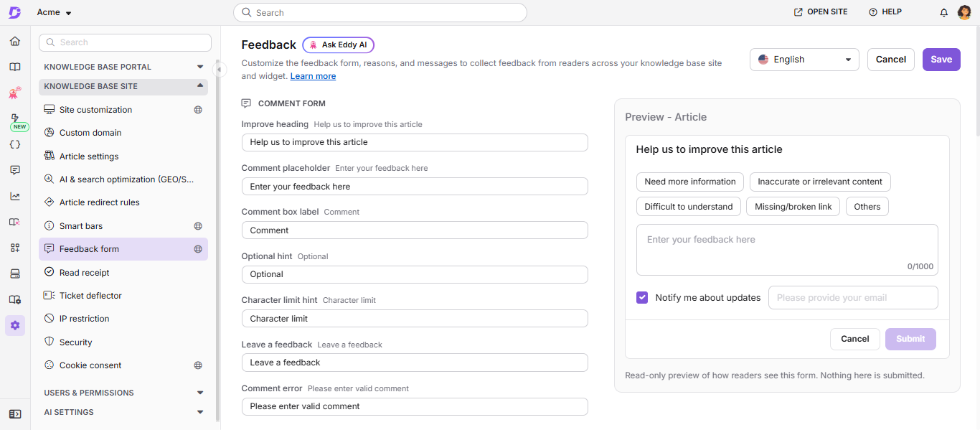This screenshot has width=980, height=430.
Task: Click the knowledge base settings book-gear icon
Action: pos(15,299)
